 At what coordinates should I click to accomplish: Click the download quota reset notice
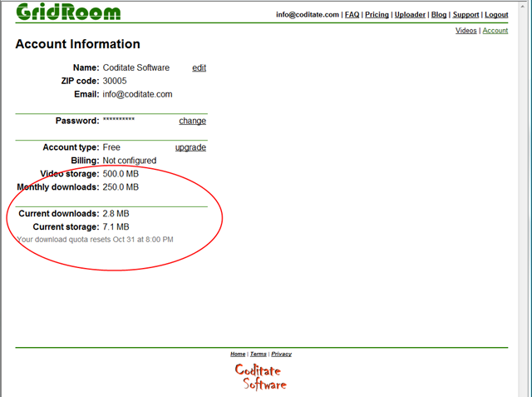[x=96, y=240]
